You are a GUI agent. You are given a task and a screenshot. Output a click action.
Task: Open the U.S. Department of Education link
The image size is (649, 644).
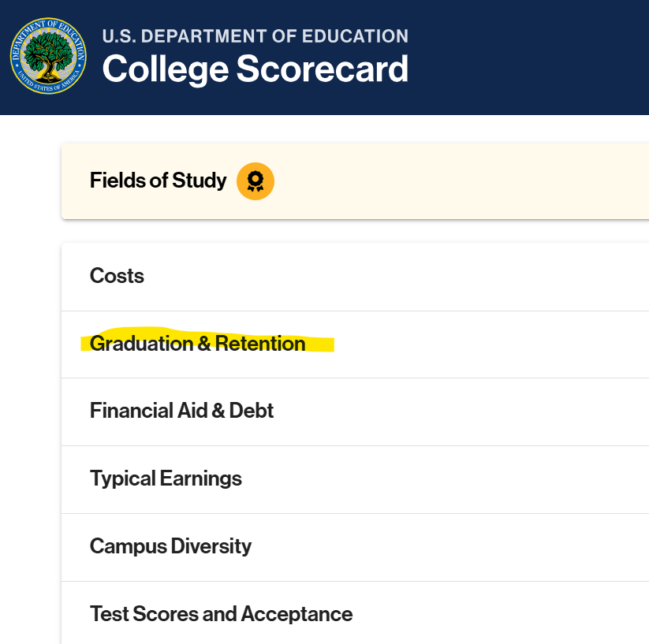(255, 36)
